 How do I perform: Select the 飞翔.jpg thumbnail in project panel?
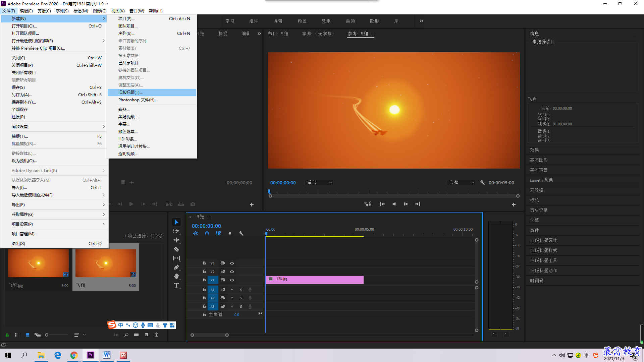38,263
